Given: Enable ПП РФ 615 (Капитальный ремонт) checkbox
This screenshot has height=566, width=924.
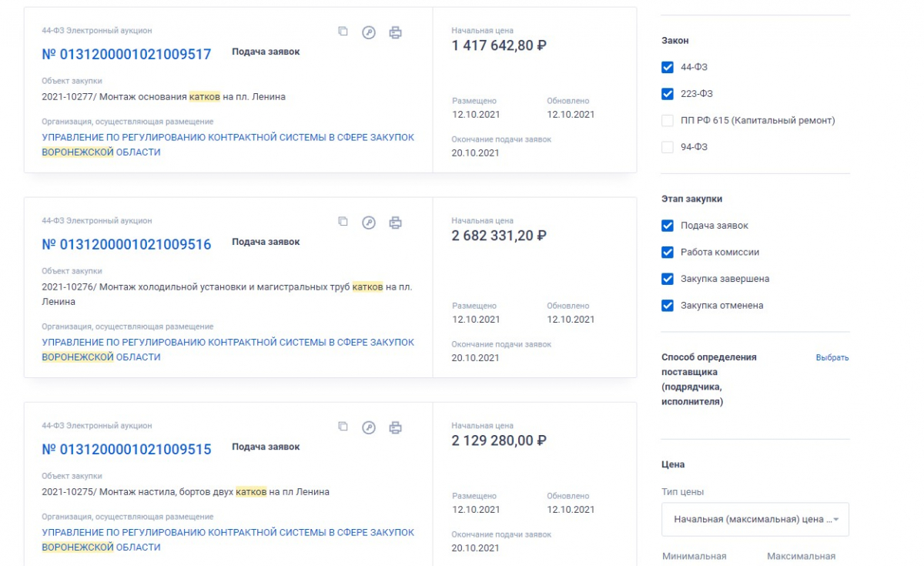Looking at the screenshot, I should (x=668, y=121).
